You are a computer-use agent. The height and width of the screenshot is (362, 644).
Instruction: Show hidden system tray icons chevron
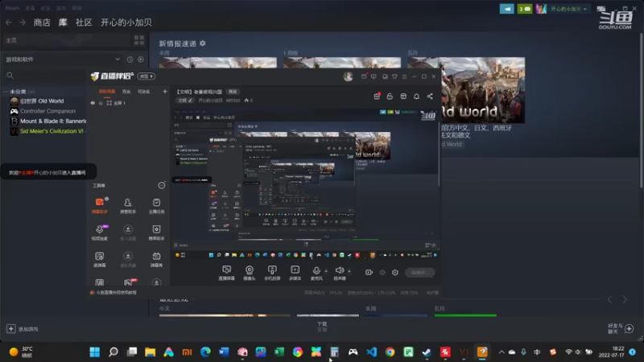501,352
